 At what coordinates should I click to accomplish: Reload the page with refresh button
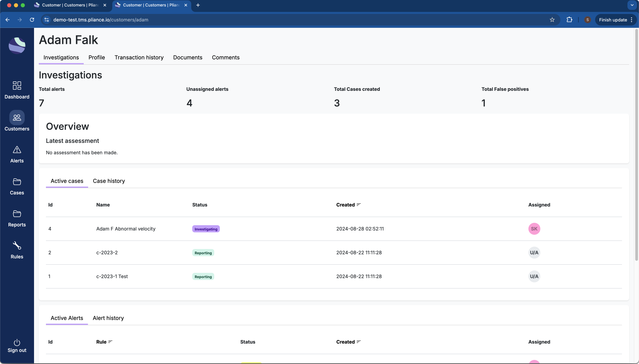(x=32, y=20)
